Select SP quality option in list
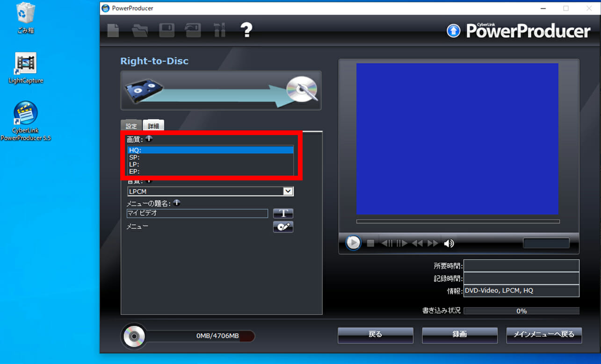The image size is (601, 364). 210,157
